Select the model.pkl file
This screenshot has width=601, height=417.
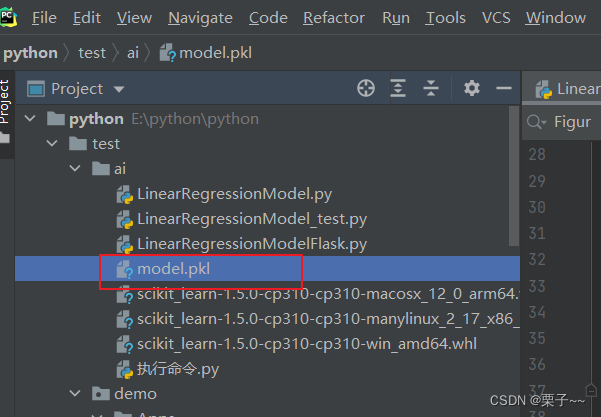tap(173, 269)
